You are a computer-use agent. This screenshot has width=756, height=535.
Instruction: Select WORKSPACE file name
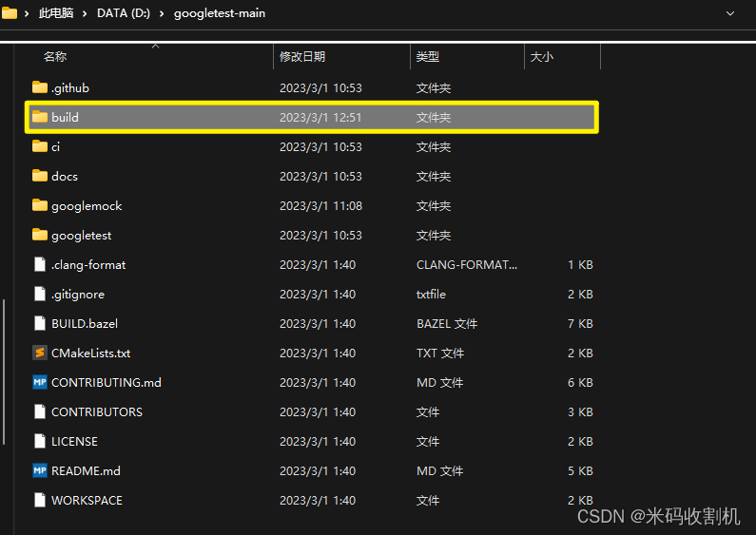coord(87,500)
